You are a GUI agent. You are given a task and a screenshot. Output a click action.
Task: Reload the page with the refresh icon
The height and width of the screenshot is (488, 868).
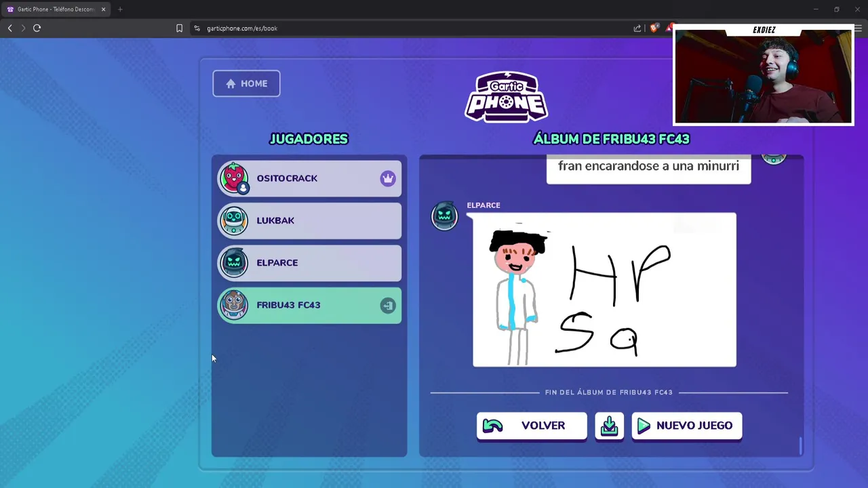[x=37, y=28]
